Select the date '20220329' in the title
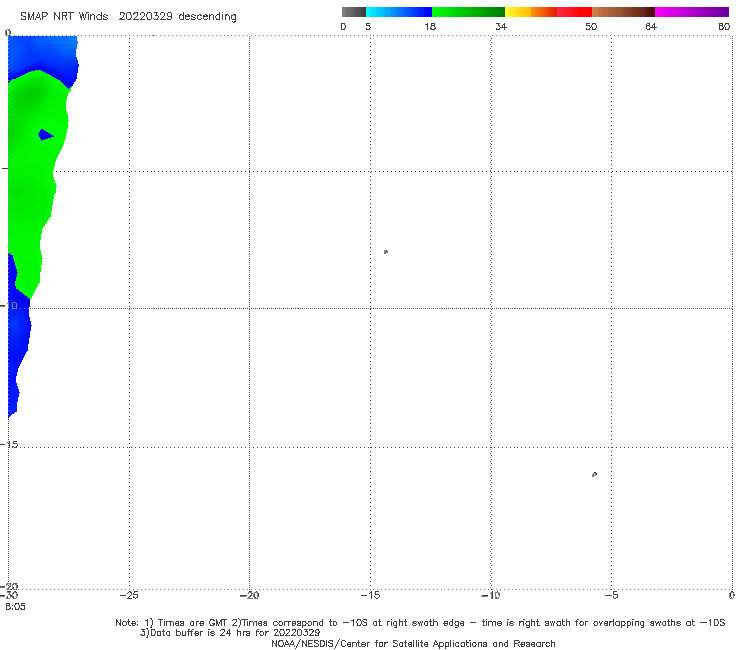The image size is (740, 650). point(146,17)
